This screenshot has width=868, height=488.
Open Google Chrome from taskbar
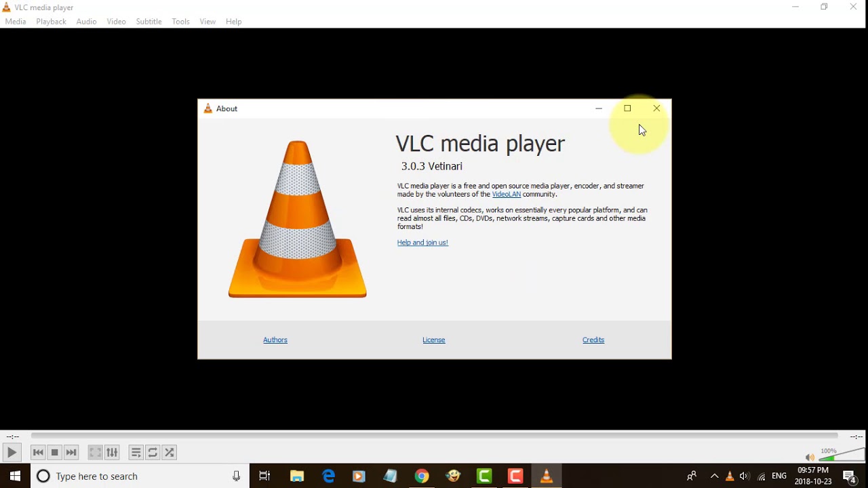pos(422,476)
